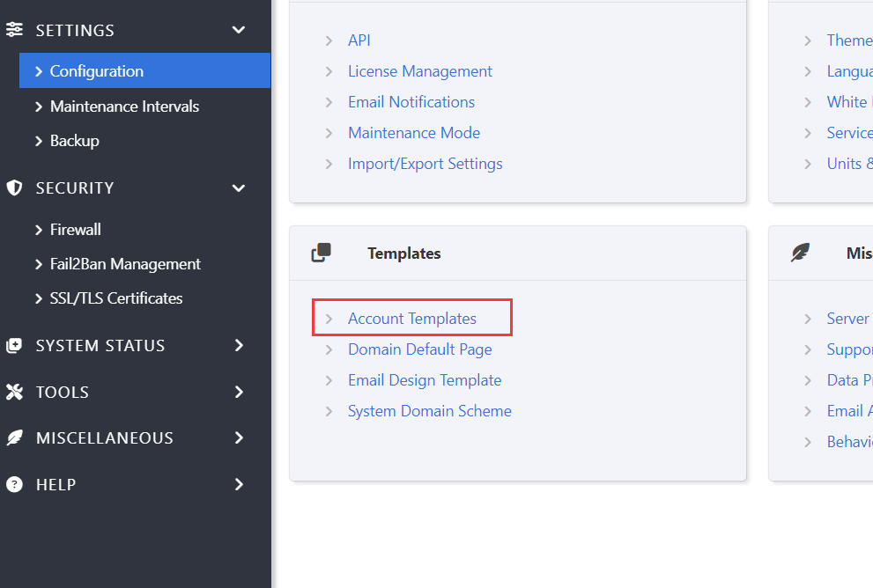Go to Fail2Ban Management
This screenshot has width=873, height=588.
[125, 264]
